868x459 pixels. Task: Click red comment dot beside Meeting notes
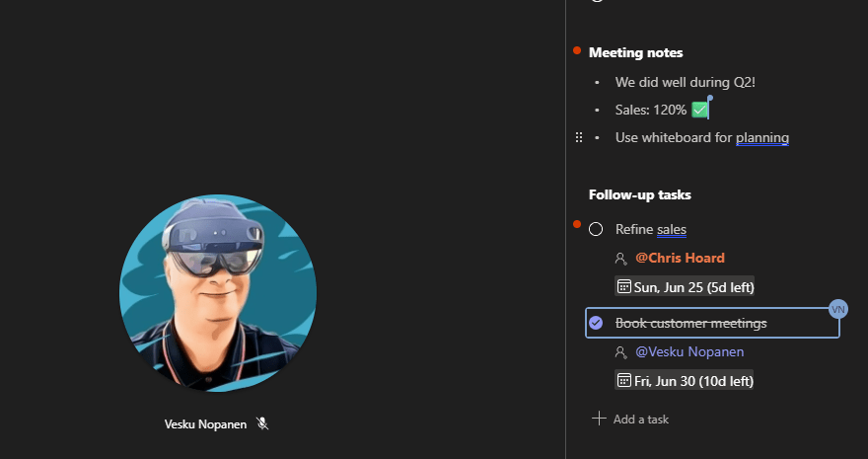click(x=577, y=50)
